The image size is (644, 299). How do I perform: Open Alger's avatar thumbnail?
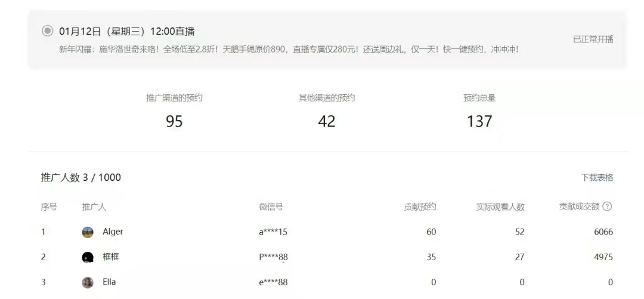[x=88, y=232]
